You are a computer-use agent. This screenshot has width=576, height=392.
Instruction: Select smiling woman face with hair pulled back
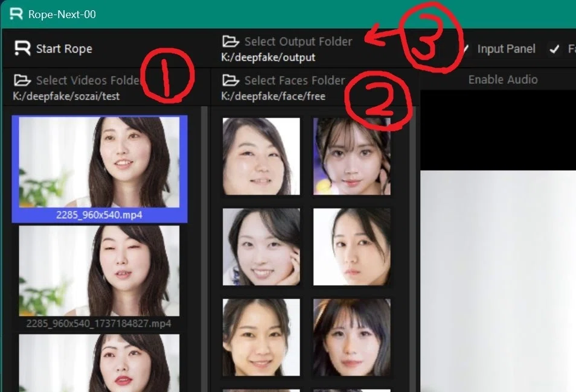261,337
